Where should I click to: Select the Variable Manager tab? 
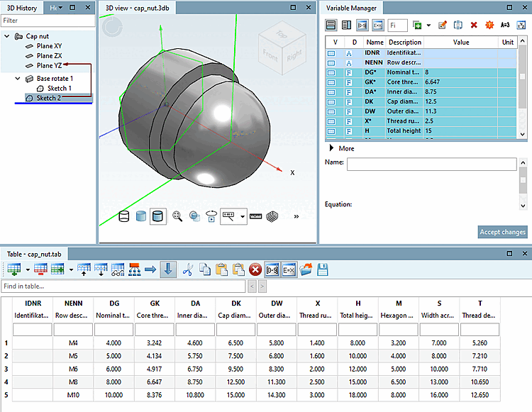(x=353, y=8)
